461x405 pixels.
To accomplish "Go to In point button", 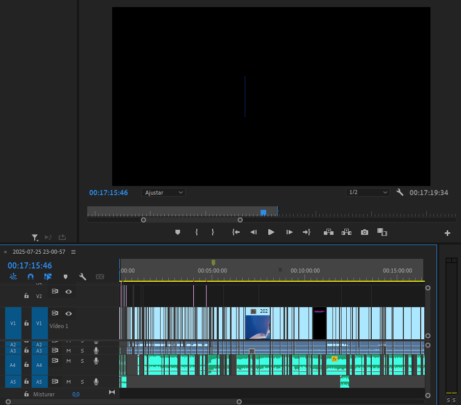I will [x=236, y=232].
